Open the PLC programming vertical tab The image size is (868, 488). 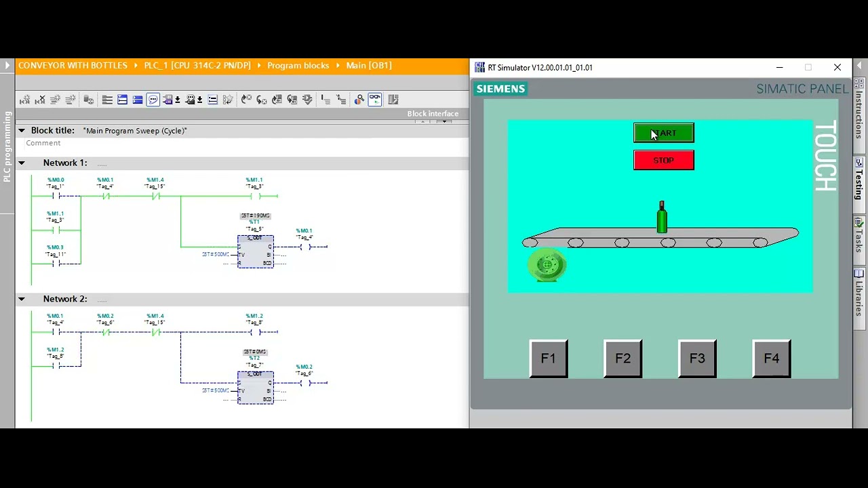[7, 147]
